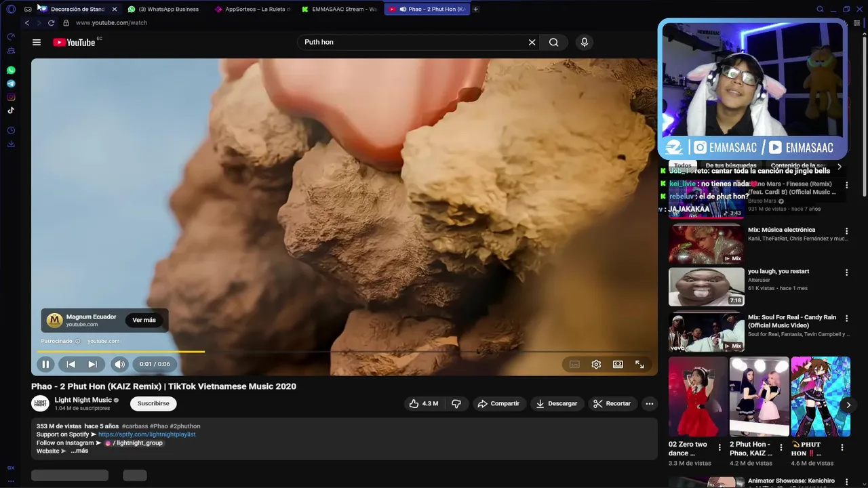Go to the previous video
The image size is (868, 488).
click(x=71, y=364)
